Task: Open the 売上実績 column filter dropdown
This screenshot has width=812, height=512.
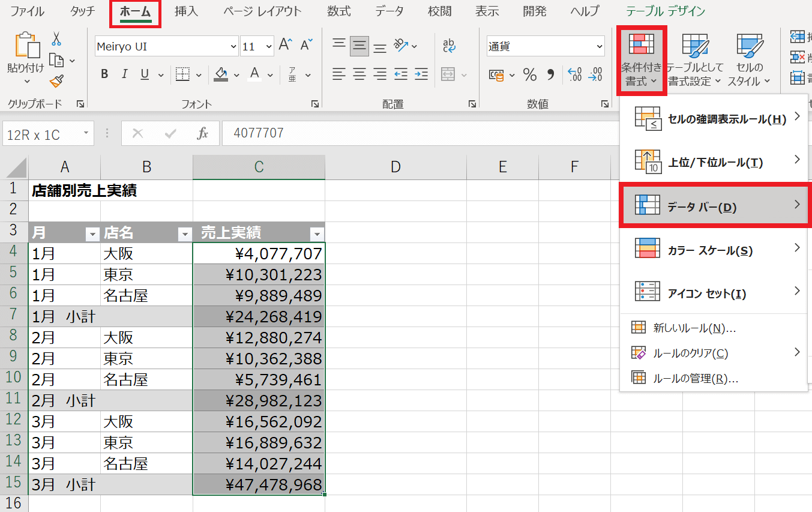Action: pyautogui.click(x=317, y=234)
